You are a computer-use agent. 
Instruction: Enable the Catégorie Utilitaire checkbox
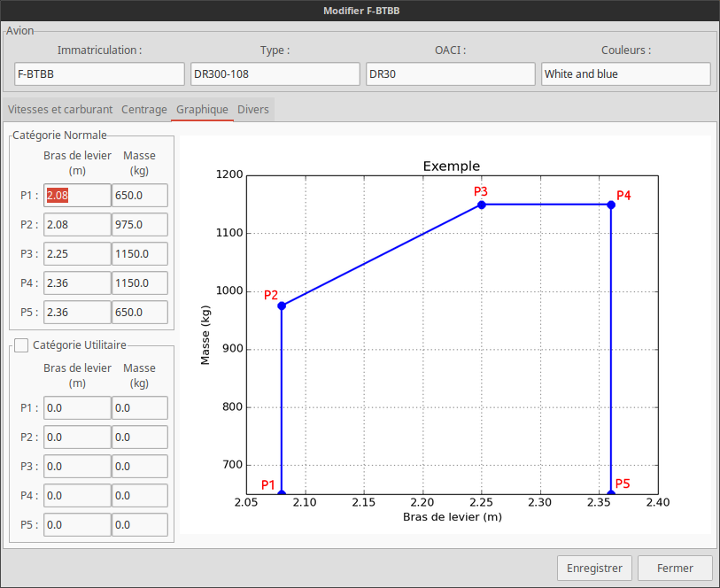(21, 344)
